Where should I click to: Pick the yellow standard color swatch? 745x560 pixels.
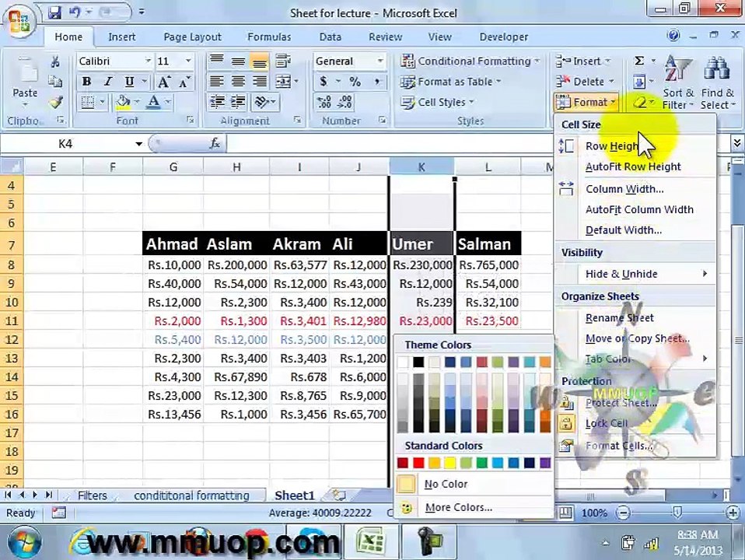(x=450, y=463)
